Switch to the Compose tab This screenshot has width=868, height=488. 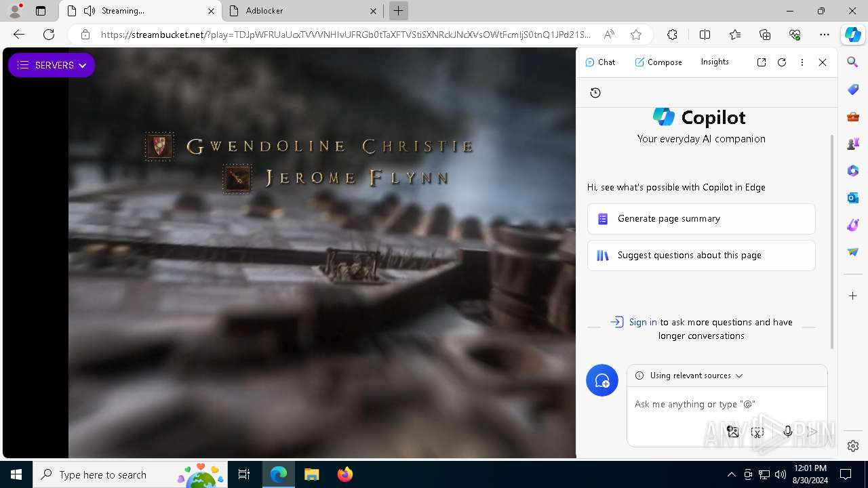tap(658, 62)
